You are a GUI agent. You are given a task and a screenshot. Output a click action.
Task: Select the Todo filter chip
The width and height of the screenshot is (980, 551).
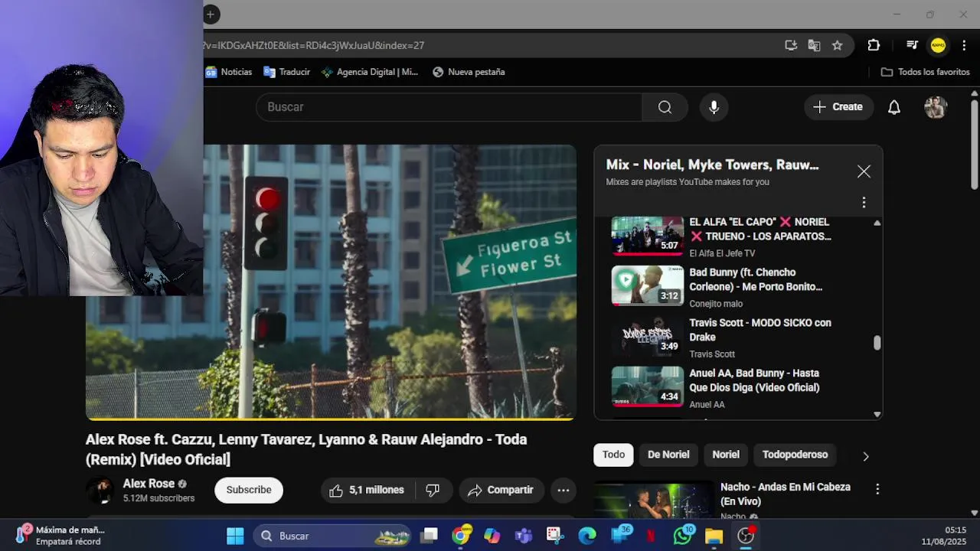point(613,455)
